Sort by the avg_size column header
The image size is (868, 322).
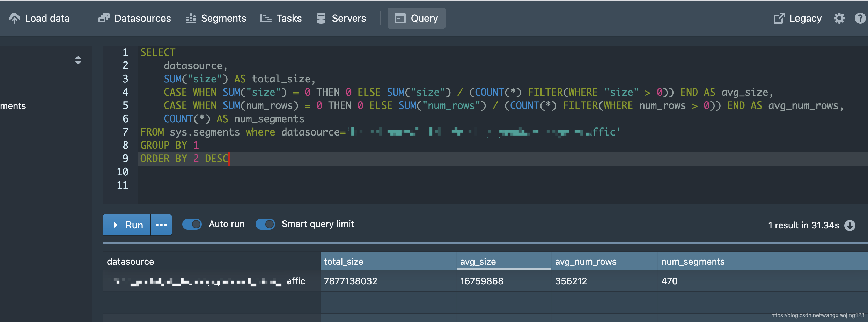[x=504, y=262]
